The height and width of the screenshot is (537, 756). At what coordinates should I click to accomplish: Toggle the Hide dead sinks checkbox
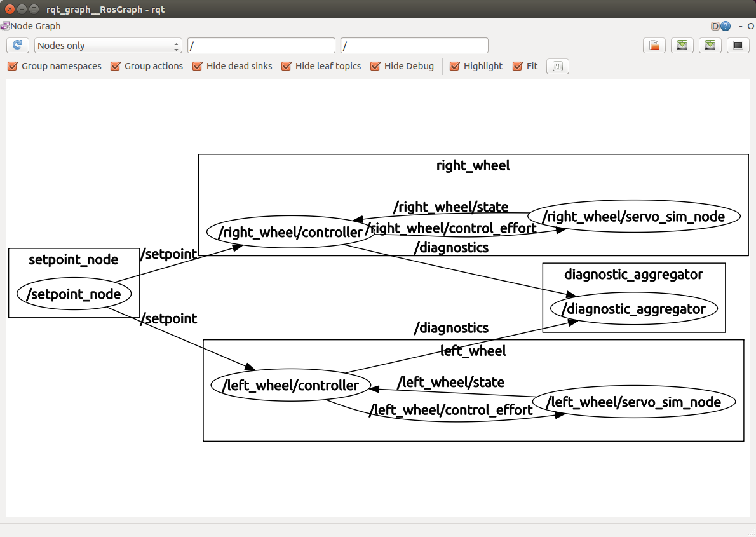point(197,66)
